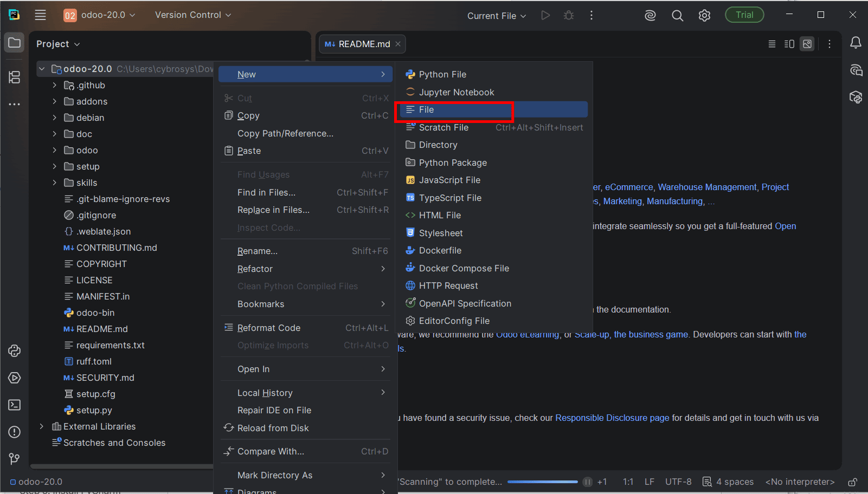The height and width of the screenshot is (494, 868).
Task: Close the README.md editor tab
Action: pos(398,44)
